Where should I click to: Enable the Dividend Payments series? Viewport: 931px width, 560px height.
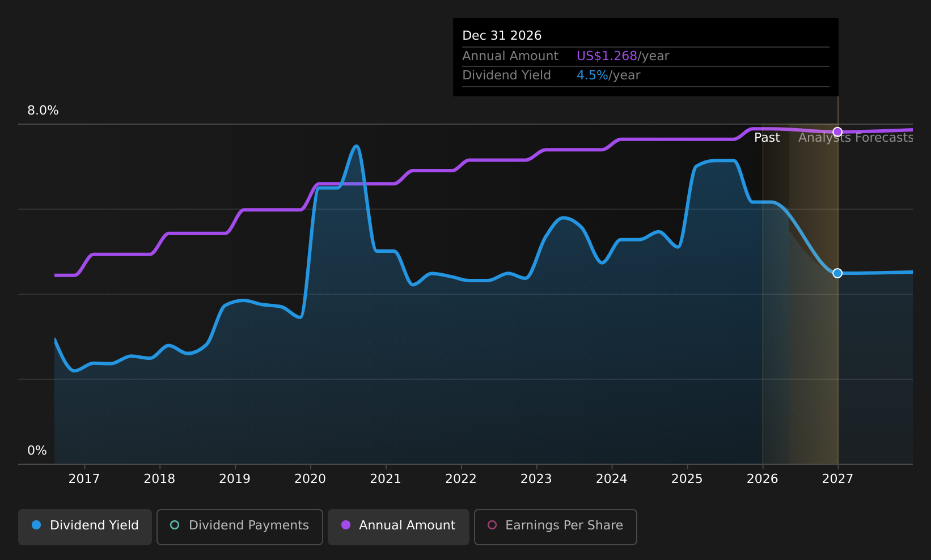(x=239, y=527)
